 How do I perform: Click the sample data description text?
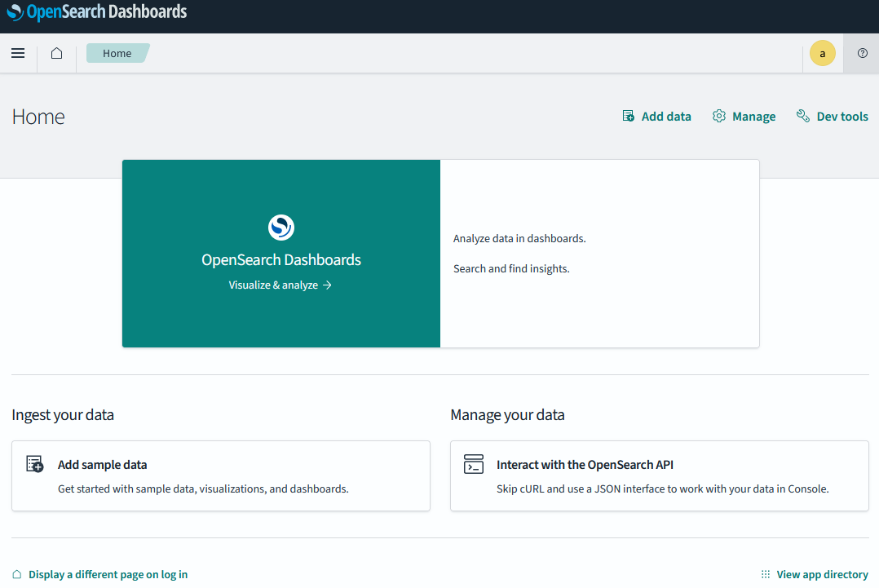pyautogui.click(x=203, y=489)
